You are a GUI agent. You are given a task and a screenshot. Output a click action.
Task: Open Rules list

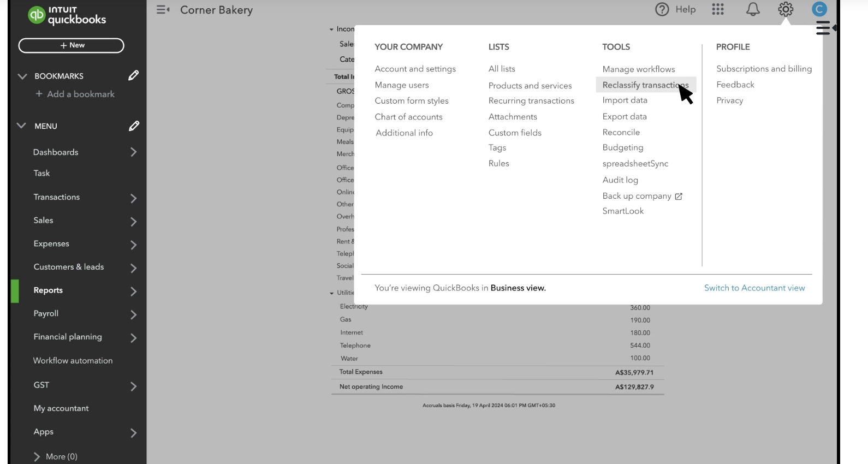tap(498, 163)
